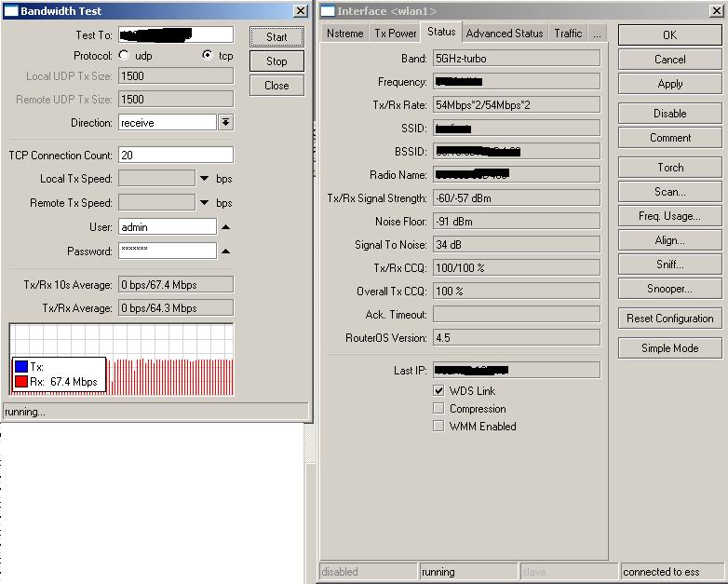Screen dimensions: 728x584
Task: Select the tcp protocol radio button
Action: [207, 56]
